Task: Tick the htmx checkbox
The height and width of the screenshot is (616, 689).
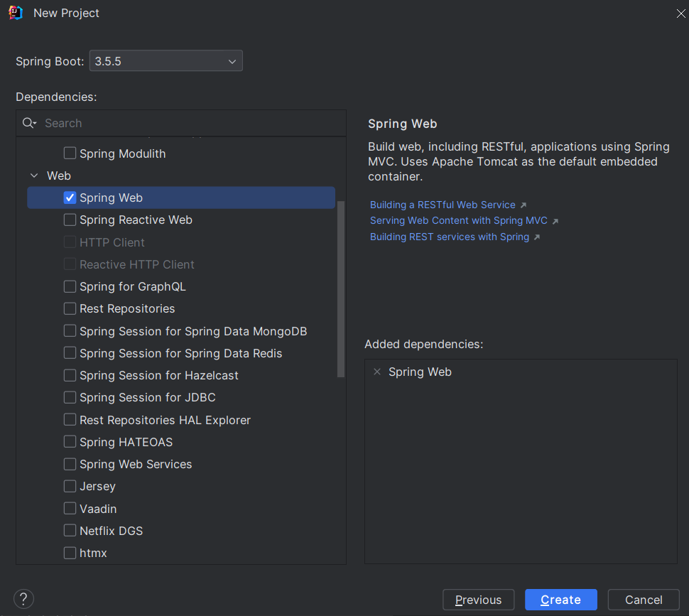Action: click(x=70, y=553)
